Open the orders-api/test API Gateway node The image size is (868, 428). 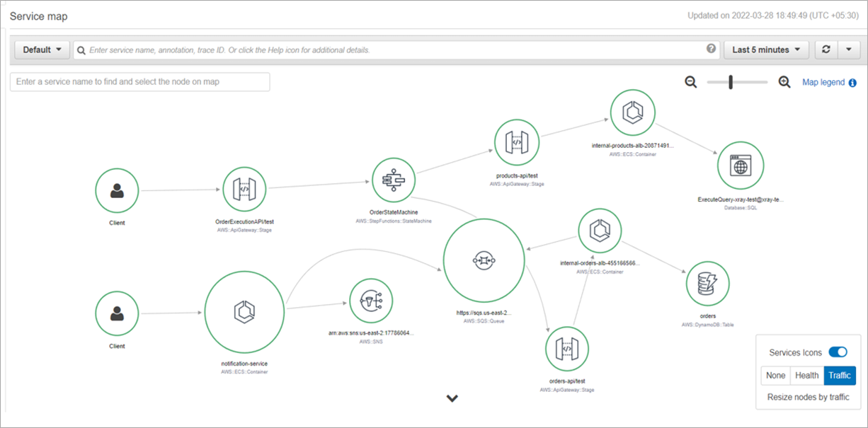coord(567,349)
